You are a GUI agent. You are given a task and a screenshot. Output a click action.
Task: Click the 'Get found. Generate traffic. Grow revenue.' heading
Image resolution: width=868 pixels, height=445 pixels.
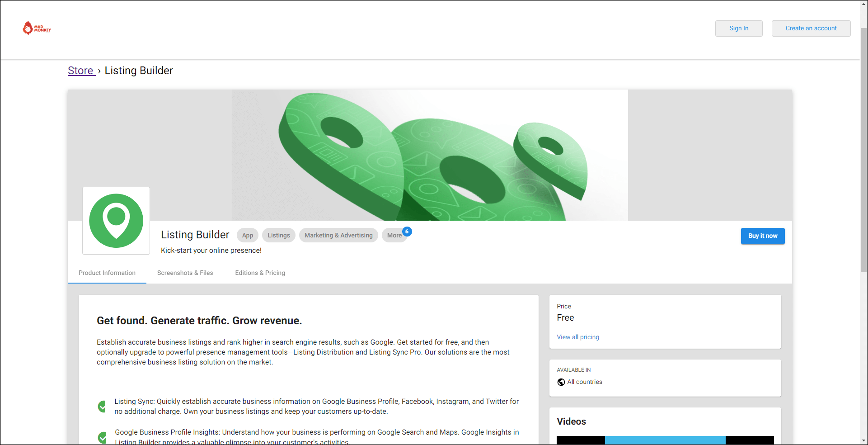click(199, 321)
